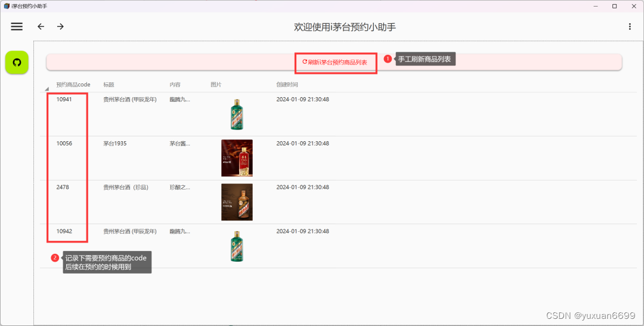Open the three-dot more options menu
644x326 pixels.
point(630,26)
